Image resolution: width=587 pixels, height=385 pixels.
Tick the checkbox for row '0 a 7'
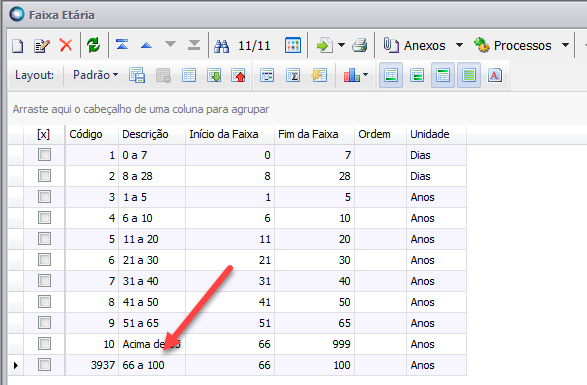[45, 155]
